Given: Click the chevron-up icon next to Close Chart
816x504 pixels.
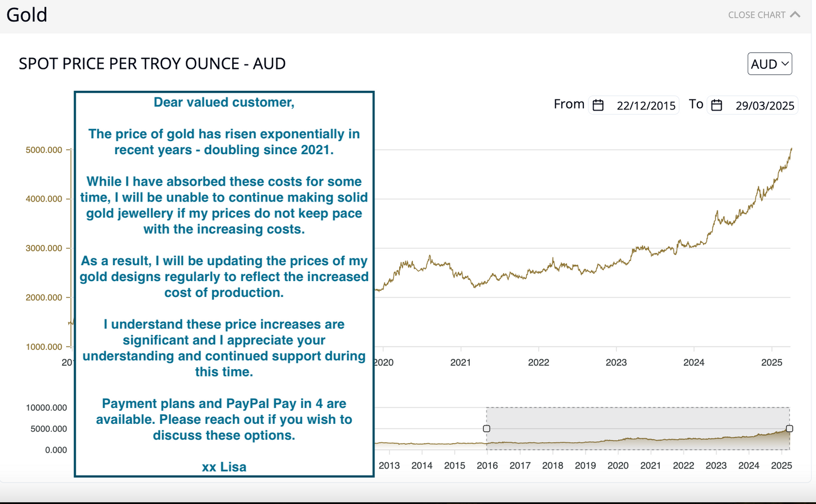Looking at the screenshot, I should tap(795, 15).
